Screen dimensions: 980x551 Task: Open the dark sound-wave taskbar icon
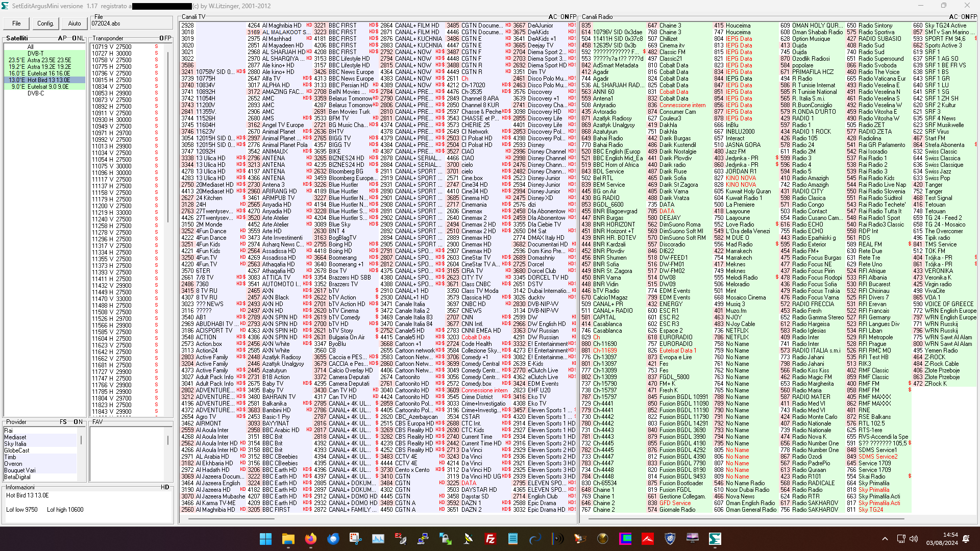coord(557,538)
